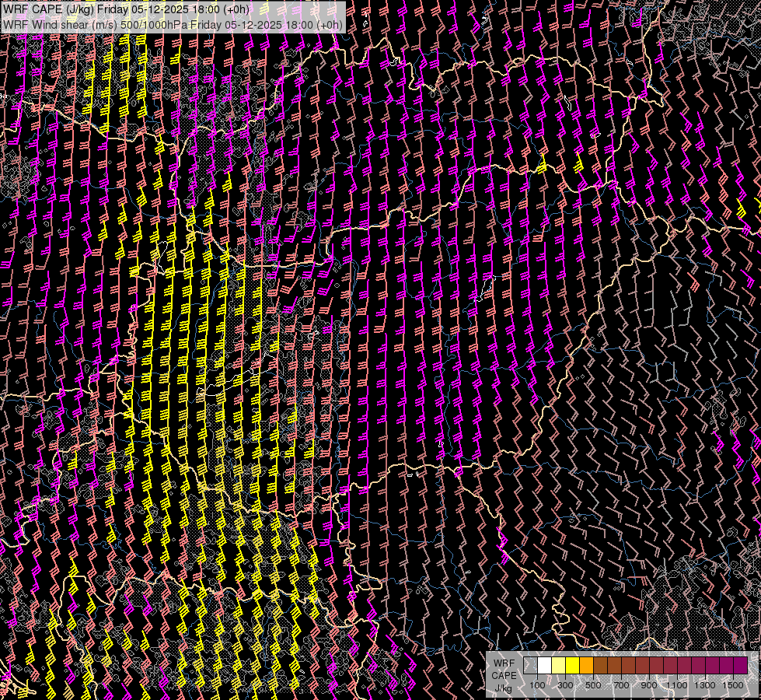Click the 'WRF CAPE J/kg' legend caption
The width and height of the screenshot is (761, 700).
(x=503, y=675)
